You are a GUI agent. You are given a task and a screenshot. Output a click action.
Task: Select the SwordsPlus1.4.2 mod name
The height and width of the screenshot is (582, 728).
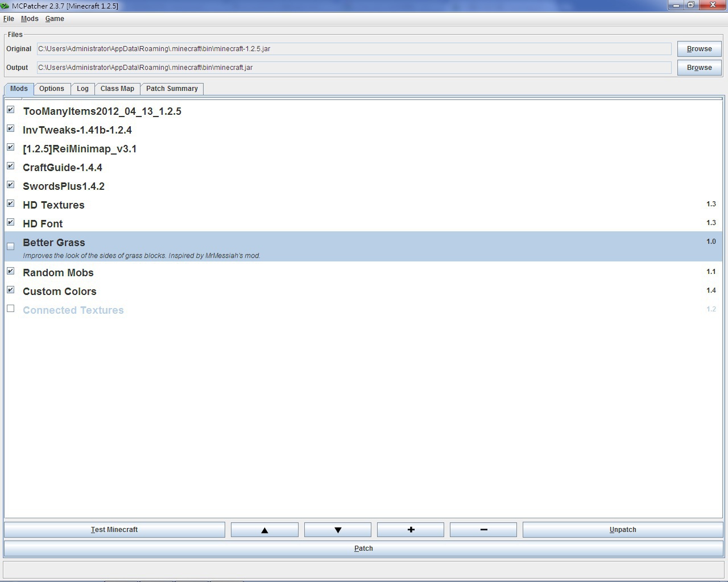click(64, 186)
